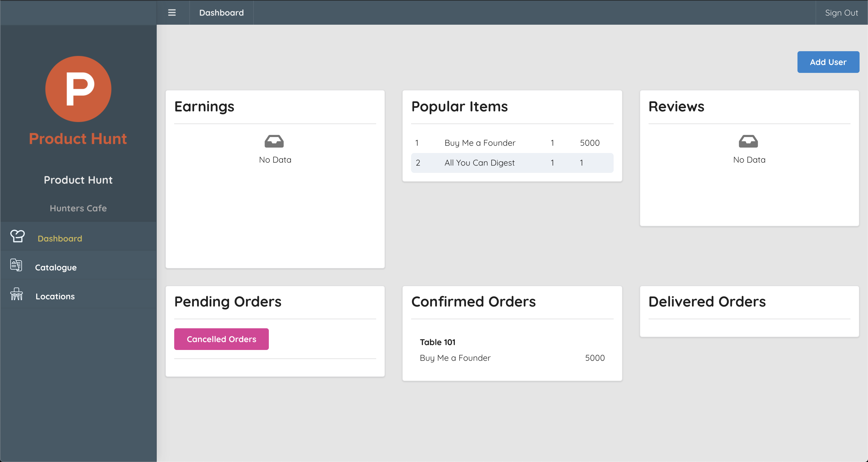This screenshot has height=462, width=868.
Task: Click the chef hat Dashboard icon
Action: pyautogui.click(x=17, y=236)
